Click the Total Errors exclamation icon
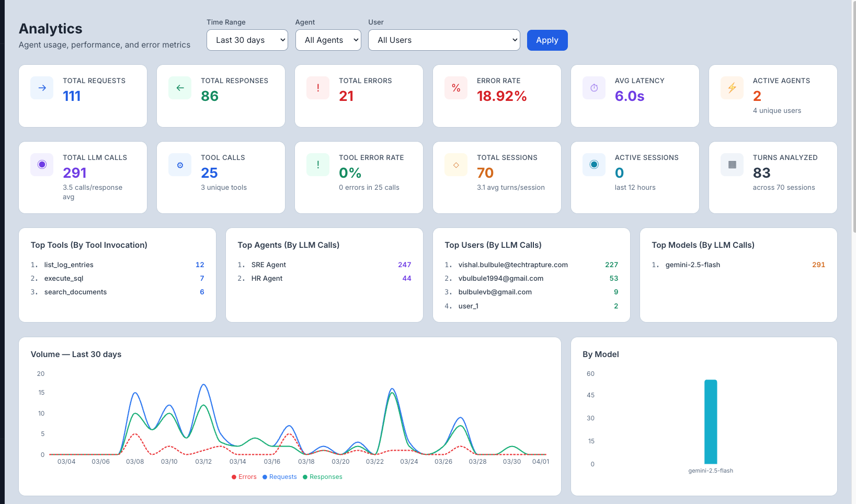This screenshot has height=504, width=856. 317,88
